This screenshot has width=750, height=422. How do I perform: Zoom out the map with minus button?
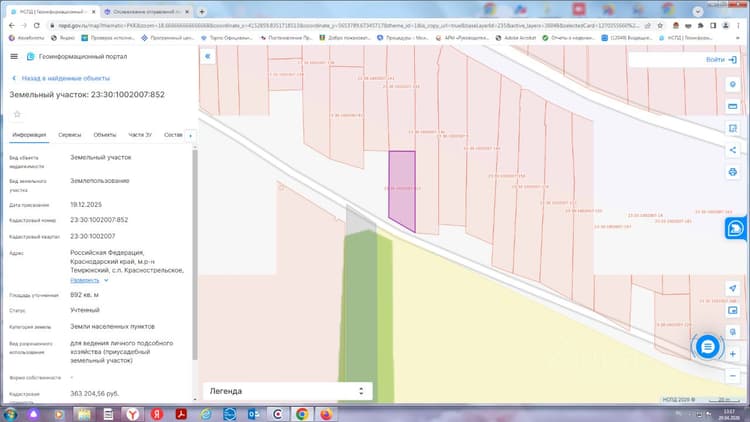point(732,376)
